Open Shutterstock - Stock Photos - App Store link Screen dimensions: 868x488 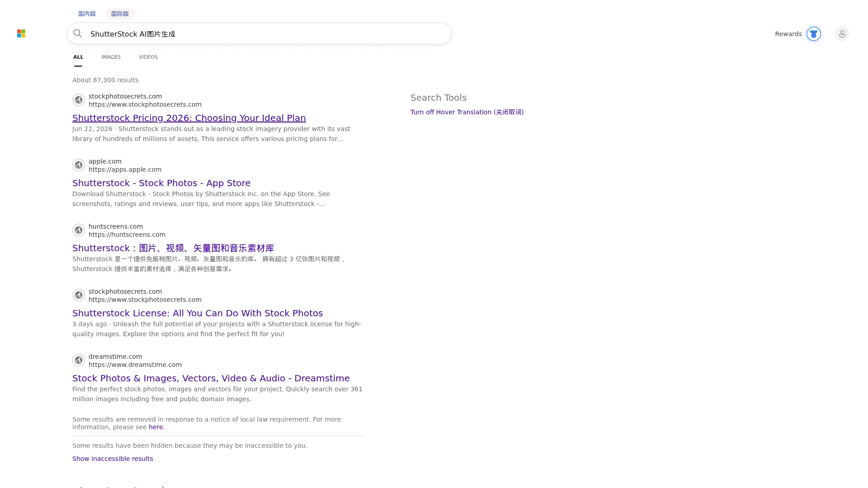click(x=161, y=183)
